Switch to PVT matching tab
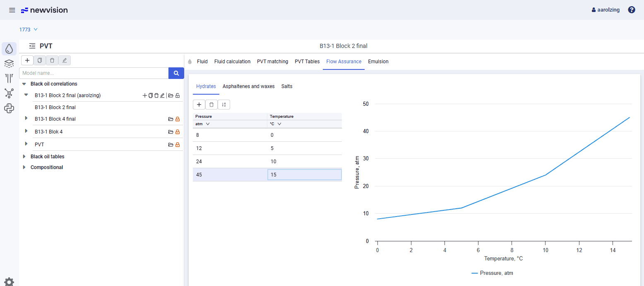 272,62
